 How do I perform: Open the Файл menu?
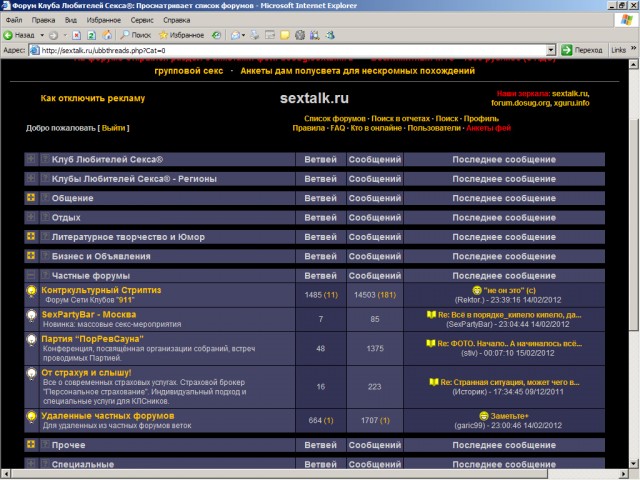click(14, 19)
